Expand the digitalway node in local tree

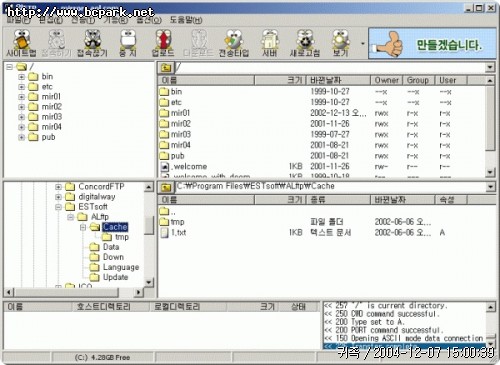[x=58, y=197]
